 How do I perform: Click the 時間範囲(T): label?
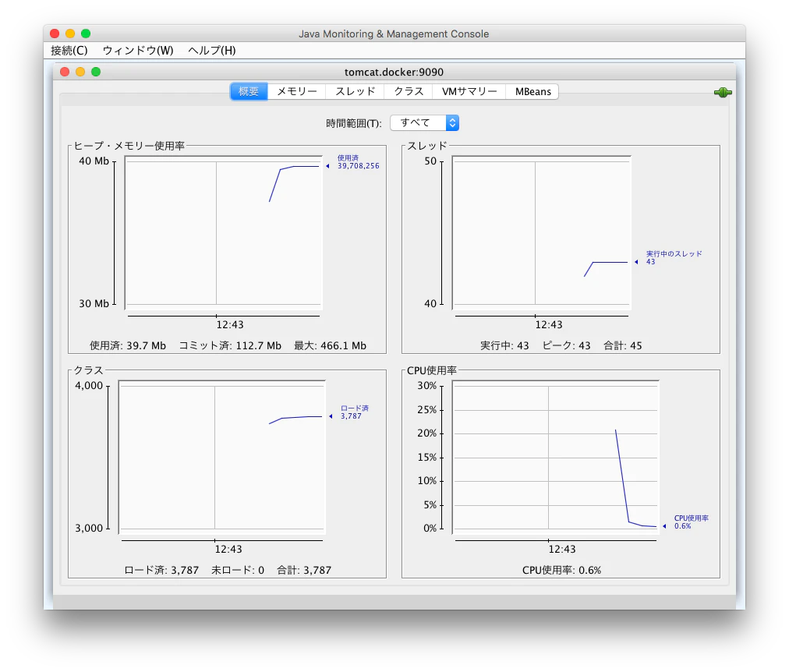pos(354,123)
